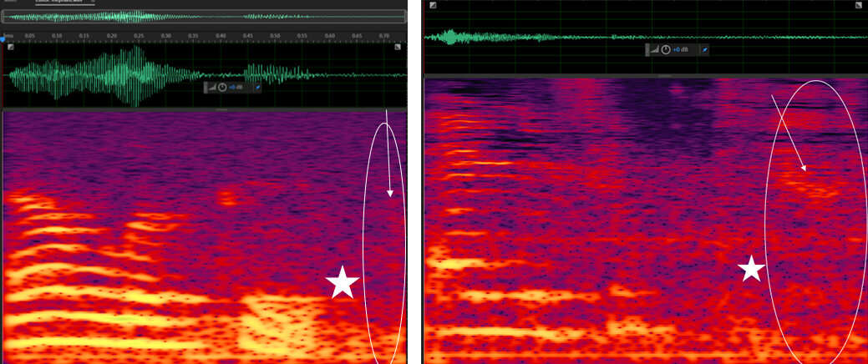Viewport: 868px width, 364px height.
Task: Click the amplitude ramp icon in left HUD
Action: 211,87
